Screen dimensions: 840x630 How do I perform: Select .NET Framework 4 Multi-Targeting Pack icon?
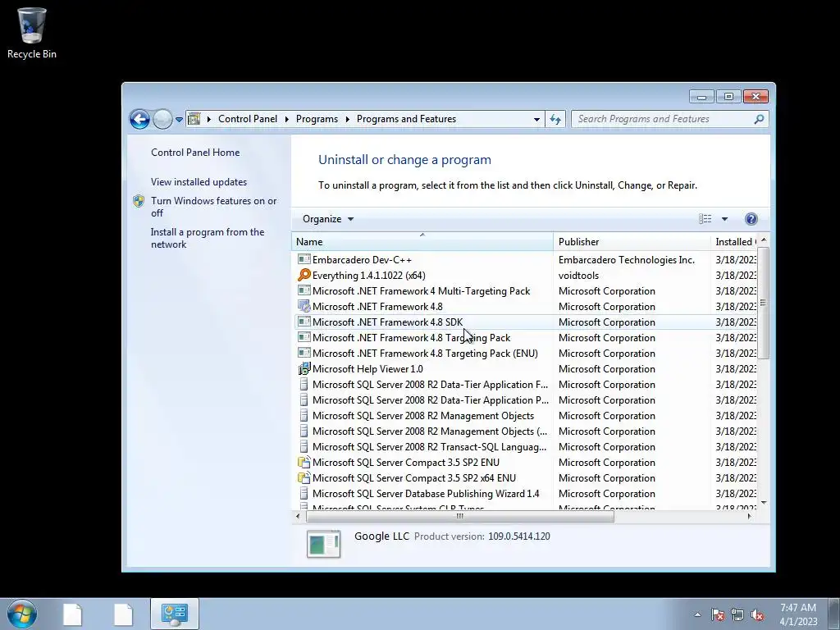tap(304, 291)
